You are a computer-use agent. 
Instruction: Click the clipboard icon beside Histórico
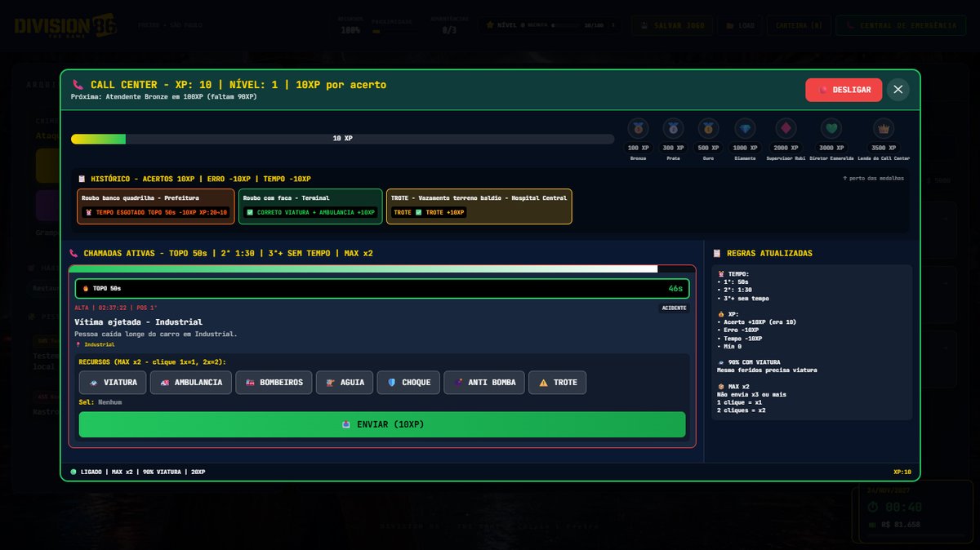[x=82, y=179]
